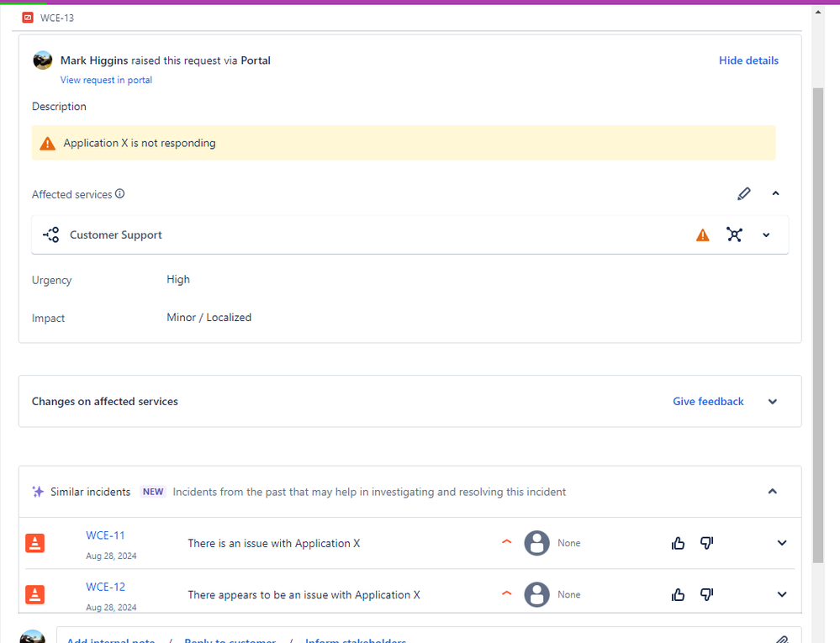This screenshot has width=840, height=643.
Task: Toggle thumbs down on WCE-11 incident
Action: [706, 543]
